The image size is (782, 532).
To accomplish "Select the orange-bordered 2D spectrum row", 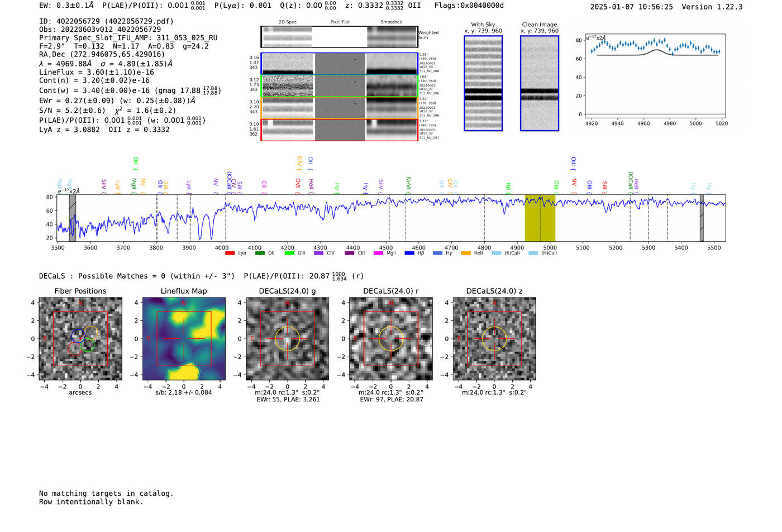I will [340, 108].
